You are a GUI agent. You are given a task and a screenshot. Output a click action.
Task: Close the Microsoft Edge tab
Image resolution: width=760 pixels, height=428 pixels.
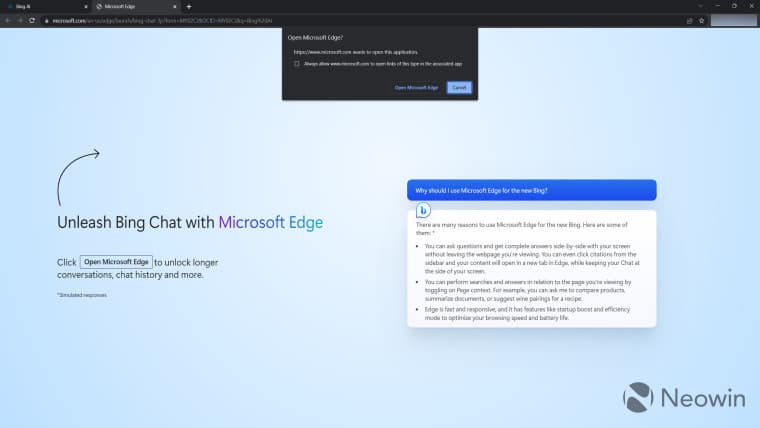[x=175, y=7]
